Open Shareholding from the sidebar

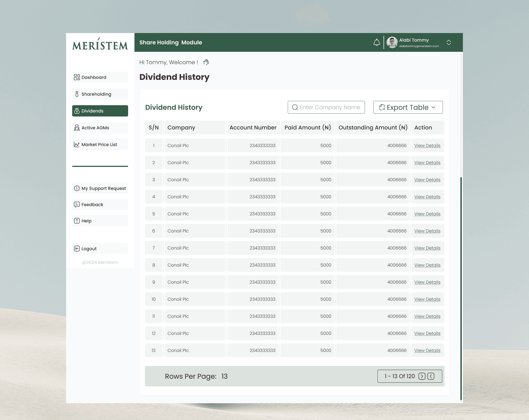click(96, 94)
